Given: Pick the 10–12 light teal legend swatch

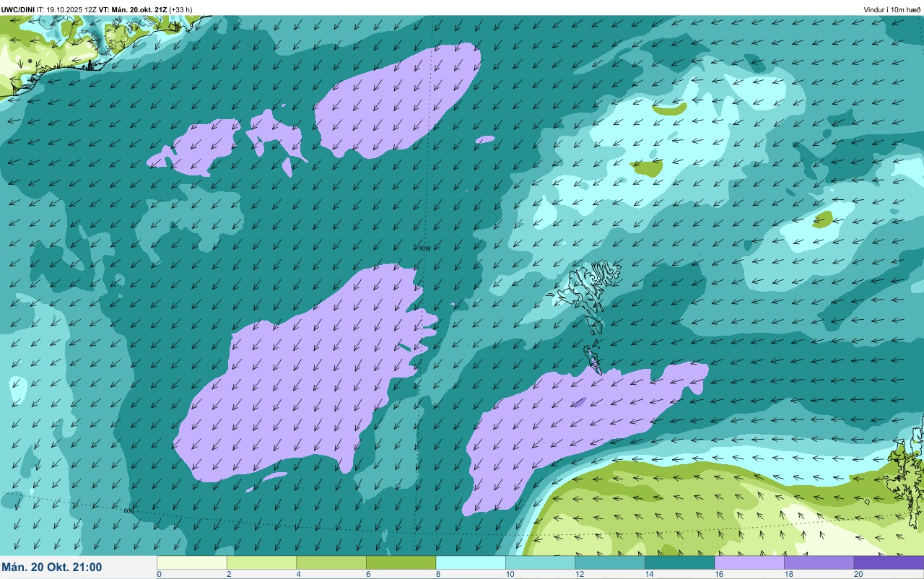Looking at the screenshot, I should [x=540, y=562].
